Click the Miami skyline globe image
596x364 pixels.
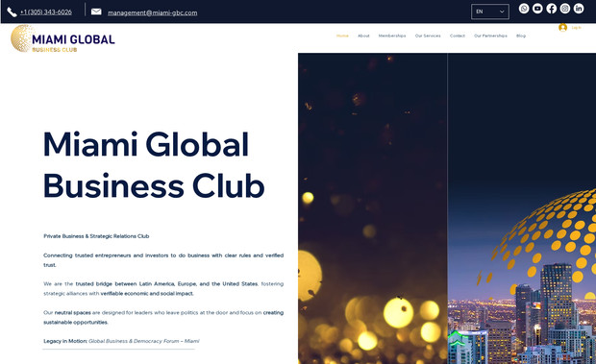coord(522,208)
